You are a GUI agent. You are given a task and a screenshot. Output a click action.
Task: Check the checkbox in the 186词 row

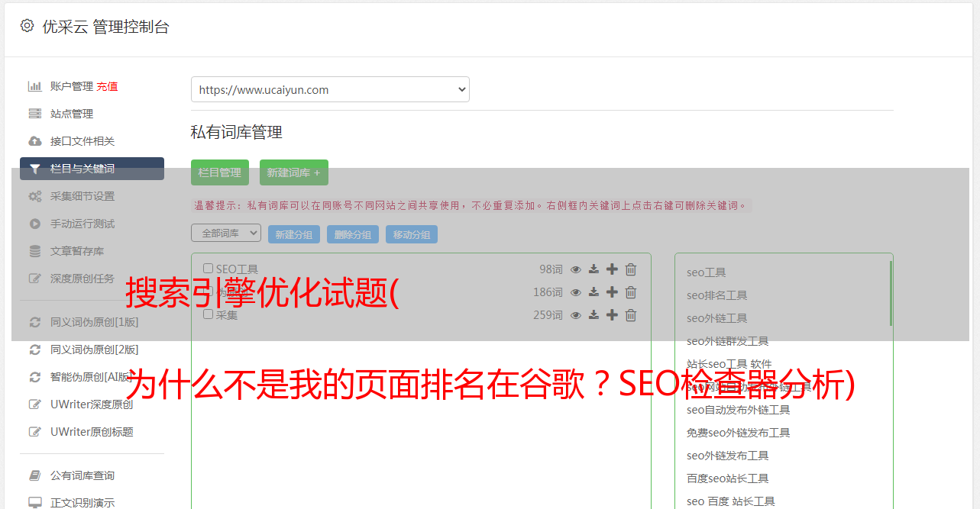tap(208, 292)
